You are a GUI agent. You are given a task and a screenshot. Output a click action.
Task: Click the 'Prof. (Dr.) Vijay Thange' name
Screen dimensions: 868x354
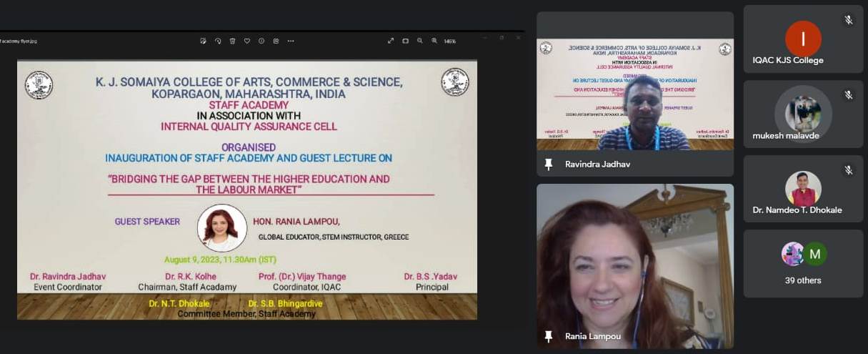pyautogui.click(x=302, y=277)
